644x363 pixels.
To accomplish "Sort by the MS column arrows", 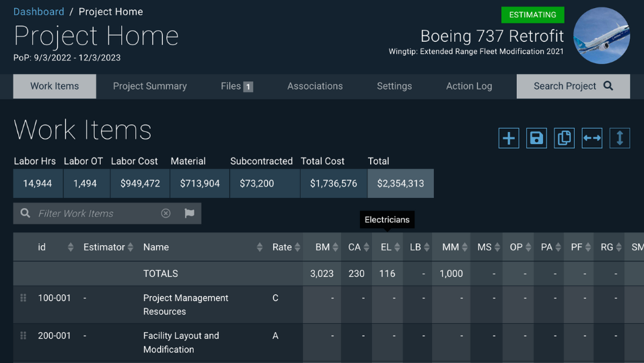I will [497, 247].
